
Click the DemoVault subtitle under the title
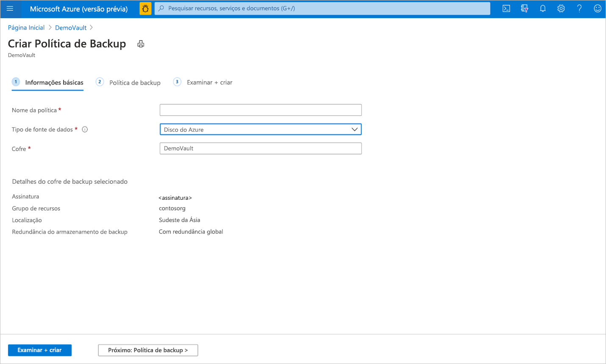pyautogui.click(x=22, y=55)
